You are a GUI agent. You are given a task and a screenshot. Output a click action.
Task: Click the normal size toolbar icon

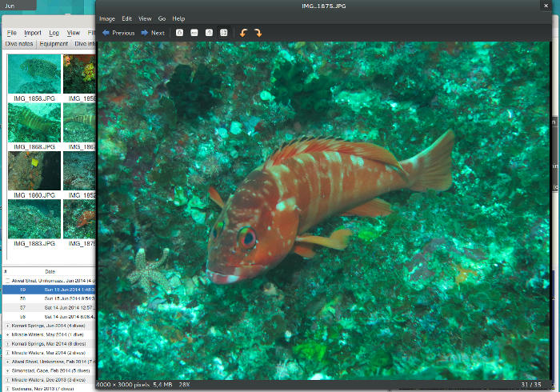[209, 33]
